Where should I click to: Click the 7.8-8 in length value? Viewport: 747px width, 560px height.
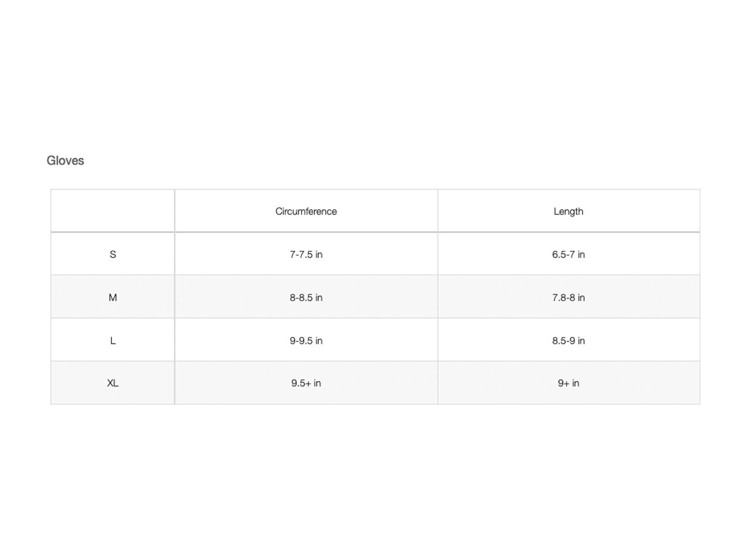pyautogui.click(x=568, y=297)
